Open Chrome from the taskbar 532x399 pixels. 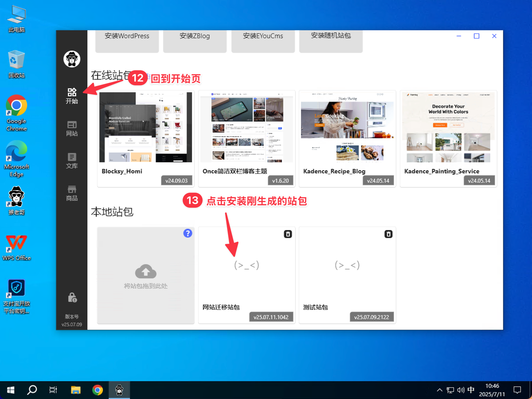pos(98,390)
